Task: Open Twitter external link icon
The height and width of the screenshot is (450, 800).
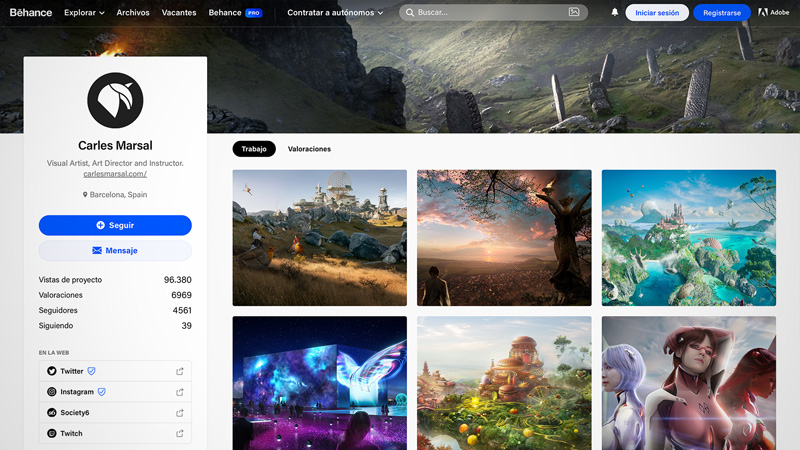Action: 180,371
